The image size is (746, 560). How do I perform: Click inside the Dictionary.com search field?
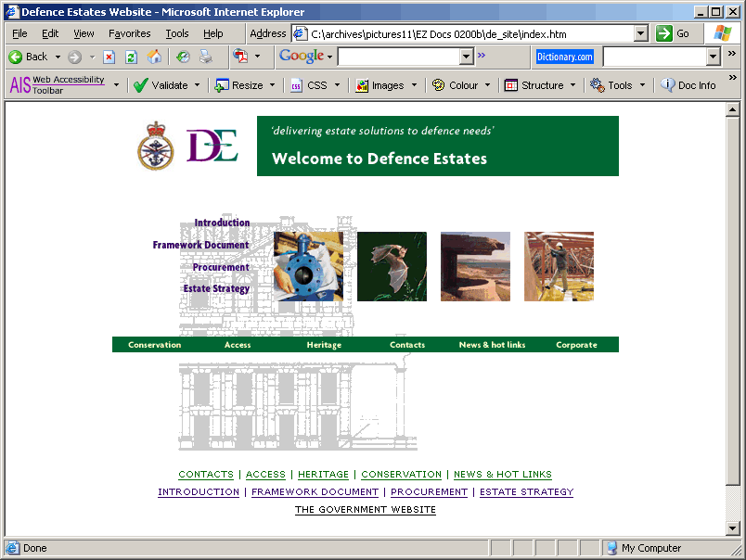coord(655,57)
